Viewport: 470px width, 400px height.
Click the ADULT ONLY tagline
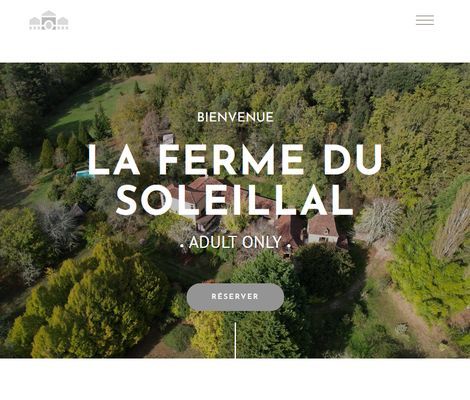pos(235,242)
